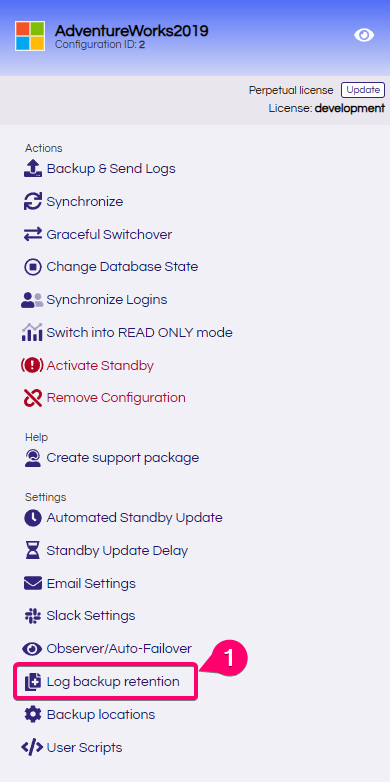Open Backup locations settings
Screen dimensions: 390x782
[90, 715]
